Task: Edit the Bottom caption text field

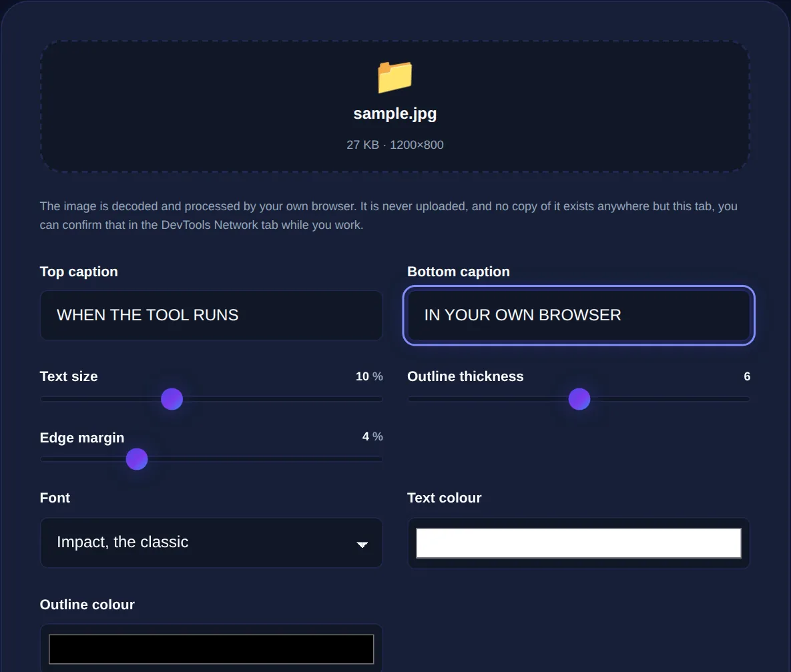Action: click(x=579, y=316)
